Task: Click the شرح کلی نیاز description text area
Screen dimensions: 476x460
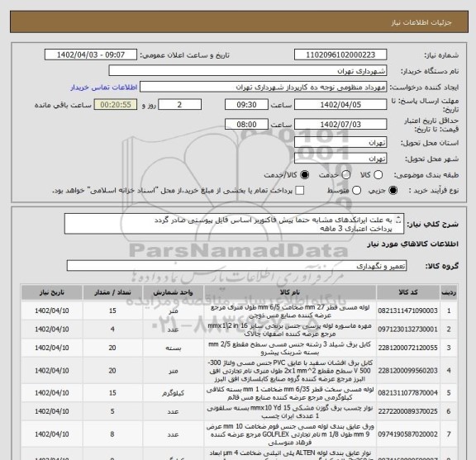Action: pyautogui.click(x=234, y=224)
